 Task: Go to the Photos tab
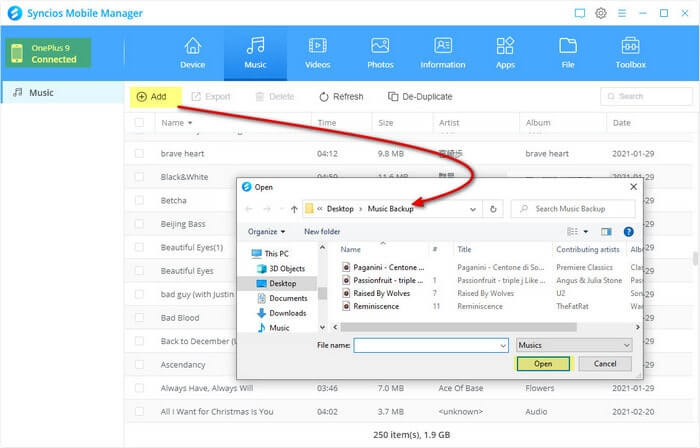coord(380,53)
